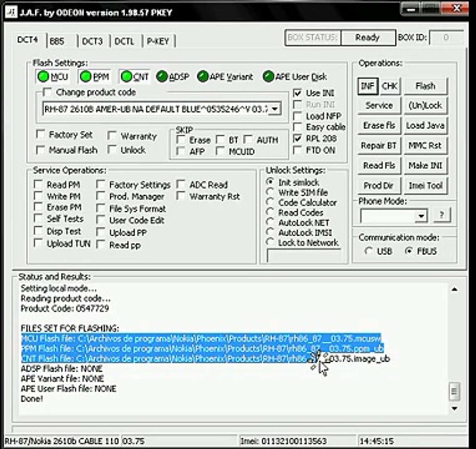Screen dimensions: 476x449
Task: Click the Ready box status field
Action: click(x=368, y=38)
